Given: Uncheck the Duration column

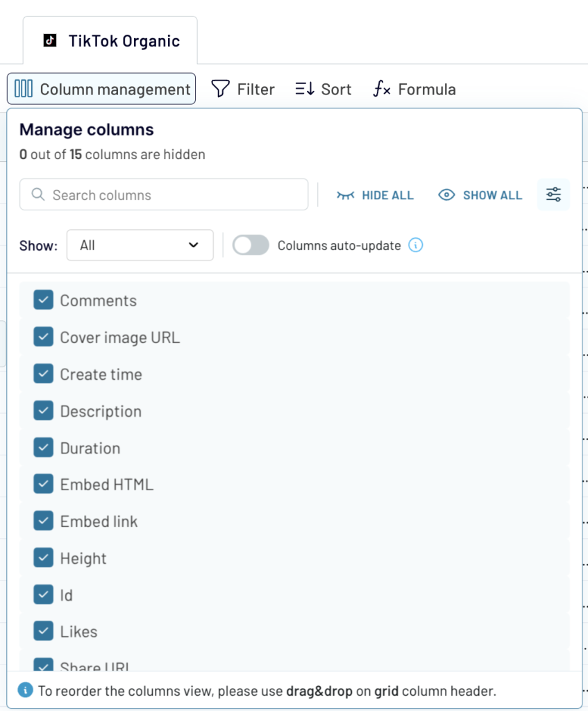Looking at the screenshot, I should (43, 448).
